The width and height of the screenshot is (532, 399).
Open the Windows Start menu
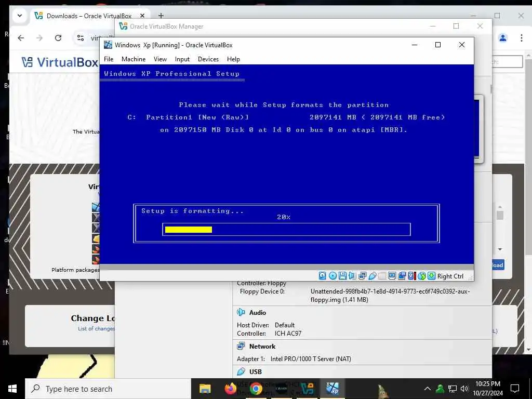[12, 389]
